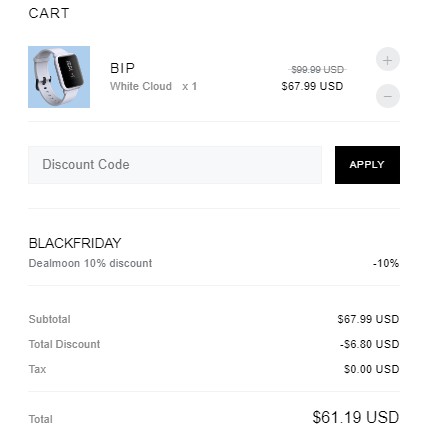Click the $67.99 USD item sale price
Image resolution: width=427 pixels, height=435 pixels.
click(312, 86)
